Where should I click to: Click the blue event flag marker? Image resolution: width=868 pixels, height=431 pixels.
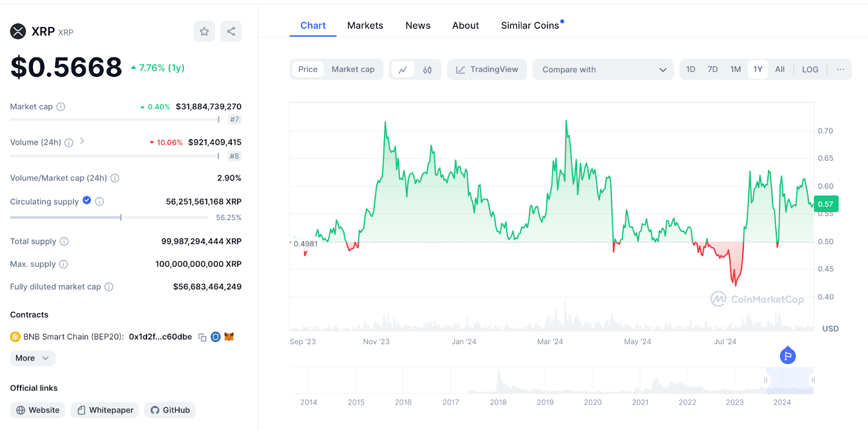[x=788, y=356]
